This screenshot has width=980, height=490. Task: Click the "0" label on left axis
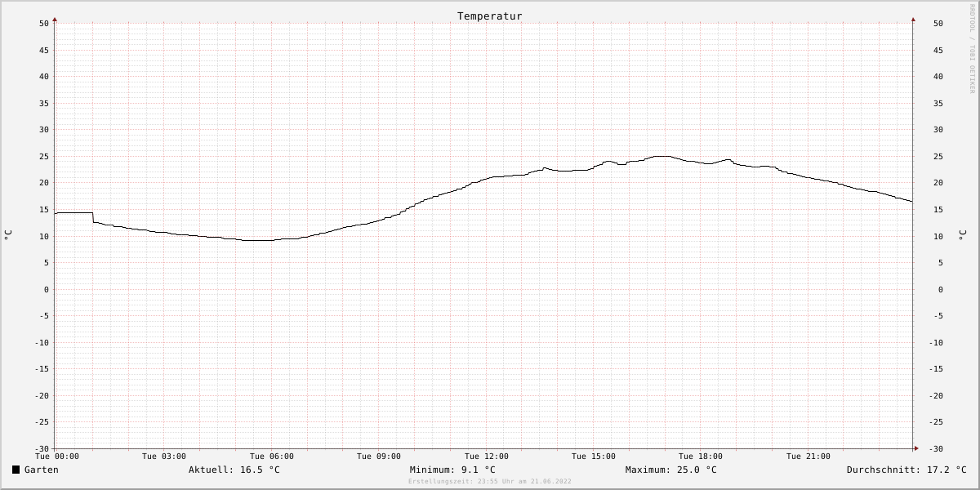[x=47, y=290]
